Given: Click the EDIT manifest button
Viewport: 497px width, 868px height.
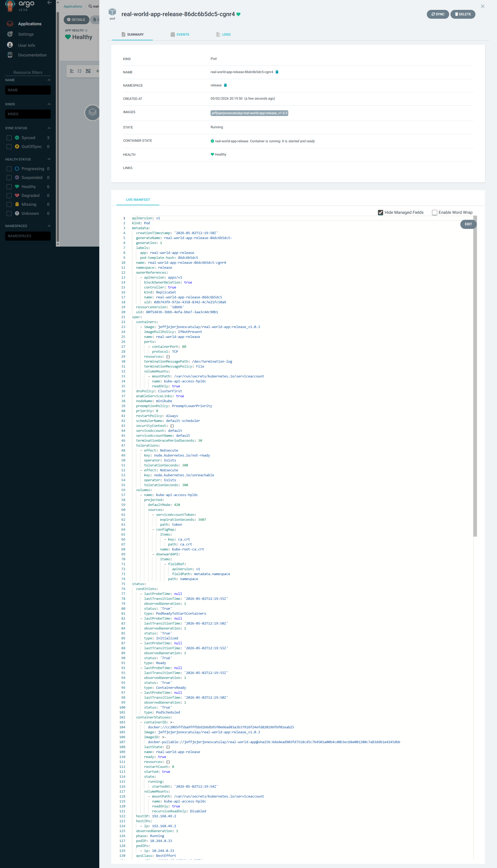Looking at the screenshot, I should tap(468, 224).
